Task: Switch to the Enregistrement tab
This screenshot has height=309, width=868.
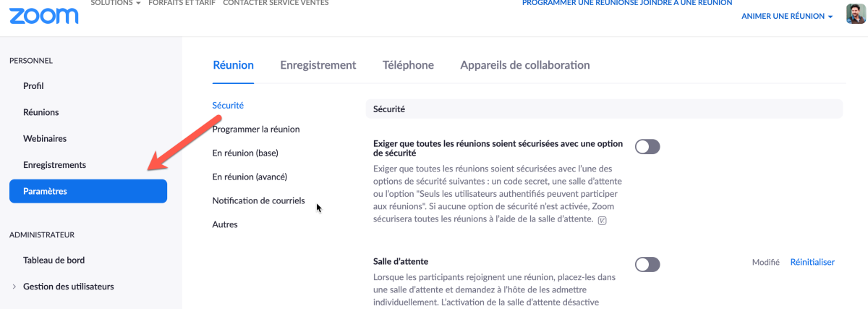Action: (318, 65)
